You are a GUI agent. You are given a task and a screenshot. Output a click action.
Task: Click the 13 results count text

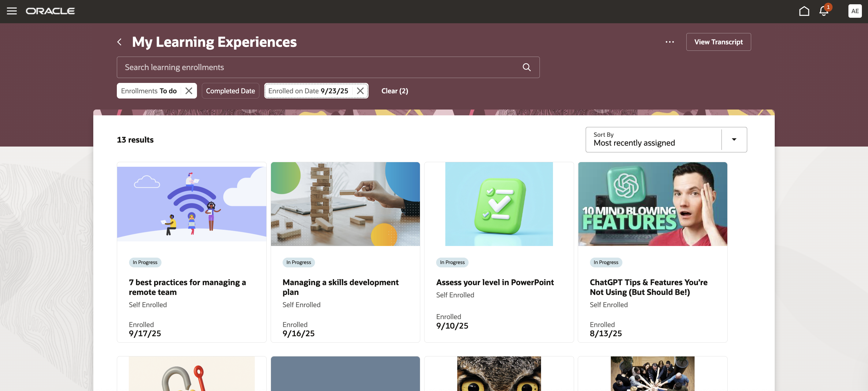(135, 140)
